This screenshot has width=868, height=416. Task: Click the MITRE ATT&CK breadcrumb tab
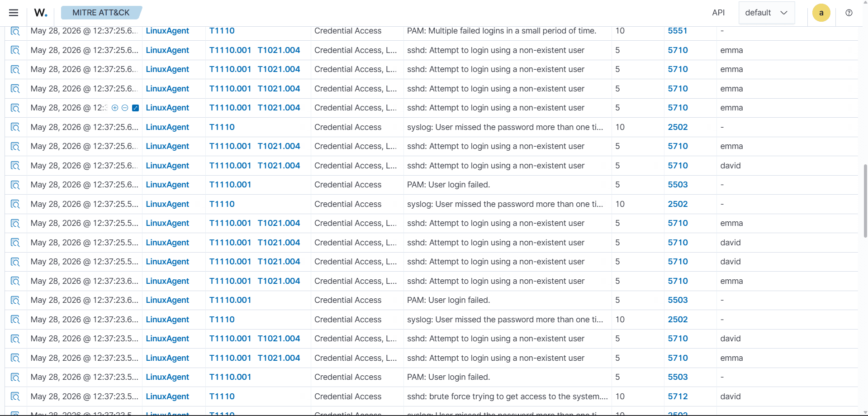101,13
